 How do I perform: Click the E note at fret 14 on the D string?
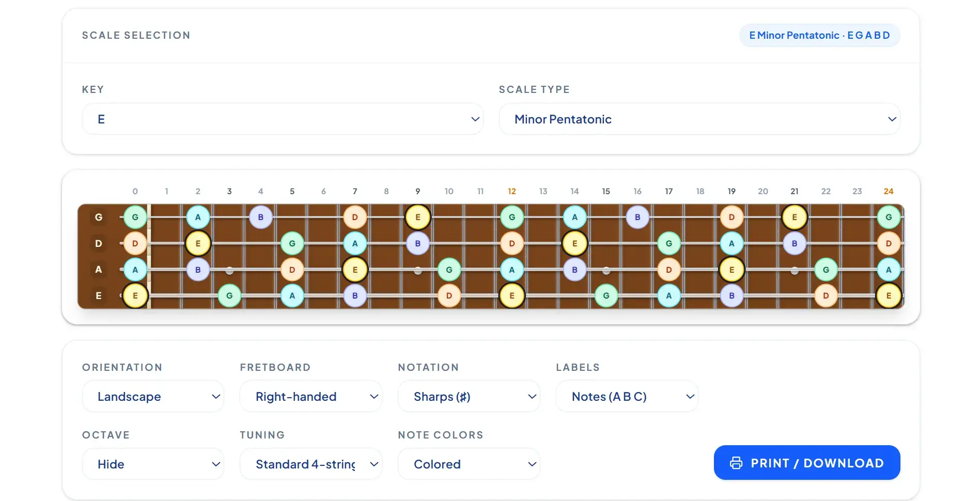point(575,243)
